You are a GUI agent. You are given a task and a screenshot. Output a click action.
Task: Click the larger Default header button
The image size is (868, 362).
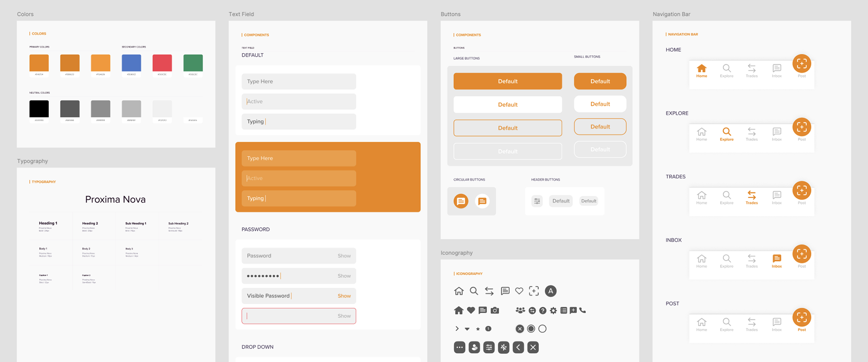tap(561, 201)
